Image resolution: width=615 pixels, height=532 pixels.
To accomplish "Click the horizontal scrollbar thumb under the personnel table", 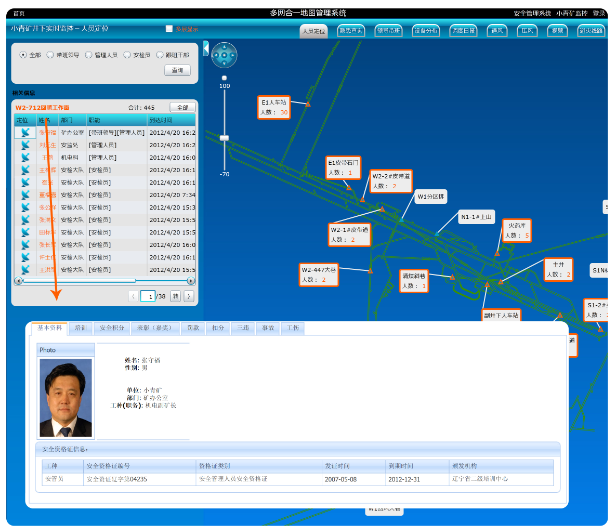I will coord(79,281).
